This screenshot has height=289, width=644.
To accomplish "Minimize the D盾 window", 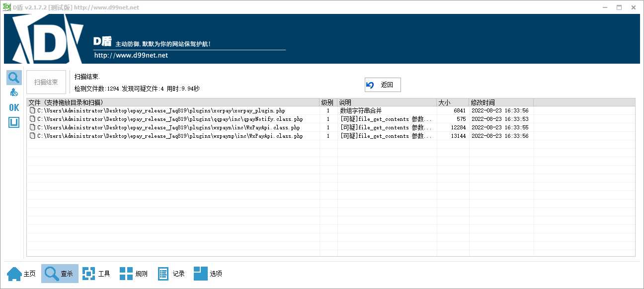I will [604, 7].
